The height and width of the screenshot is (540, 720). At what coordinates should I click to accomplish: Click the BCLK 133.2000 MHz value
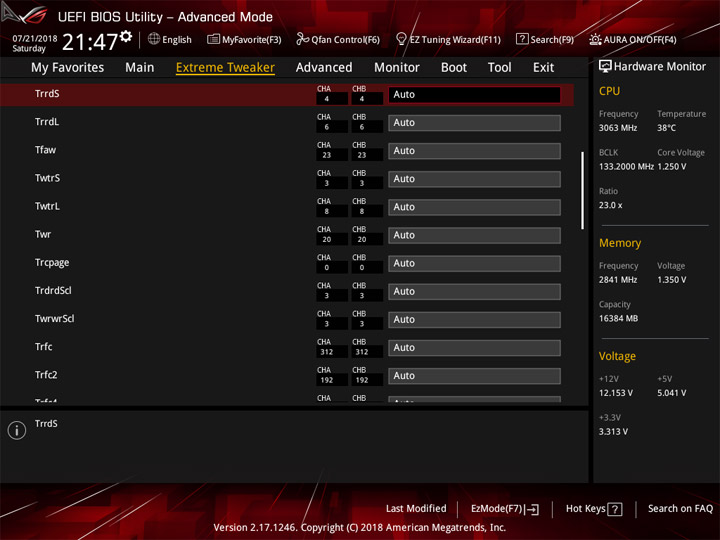click(626, 167)
